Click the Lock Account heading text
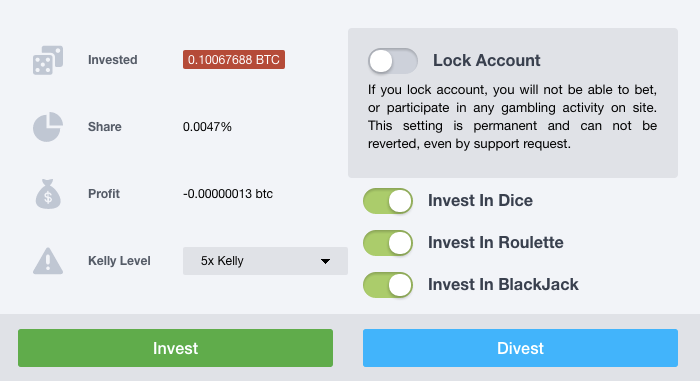Image resolution: width=700 pixels, height=381 pixels. (x=487, y=60)
